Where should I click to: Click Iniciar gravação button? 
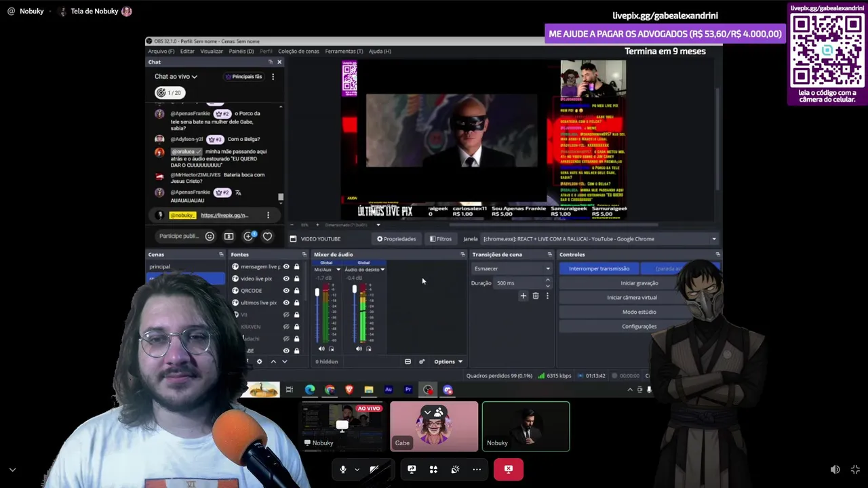pyautogui.click(x=639, y=283)
